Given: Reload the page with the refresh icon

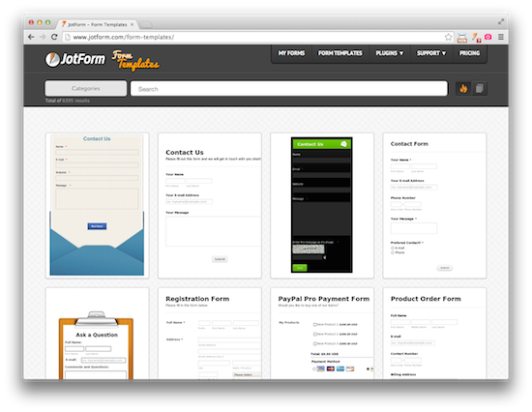Looking at the screenshot, I should pos(54,37).
